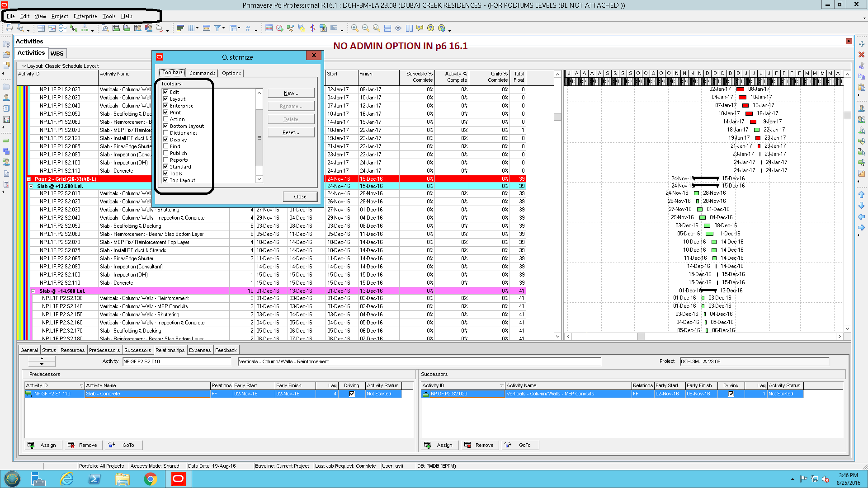Click the Outdent left arrow icon

pyautogui.click(x=862, y=216)
